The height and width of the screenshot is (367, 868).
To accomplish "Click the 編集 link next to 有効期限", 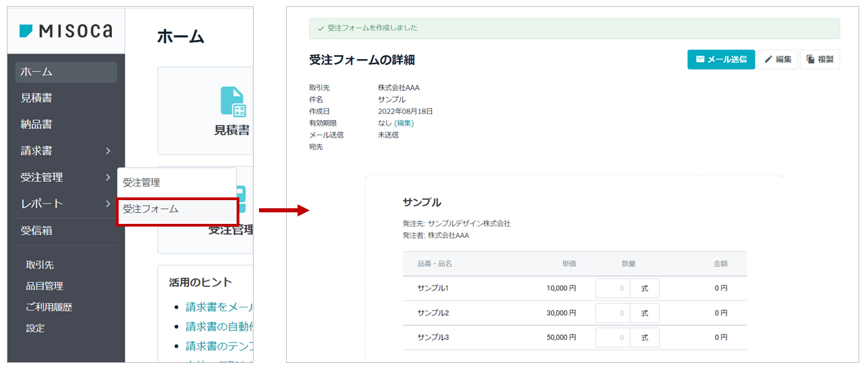I will click(404, 123).
